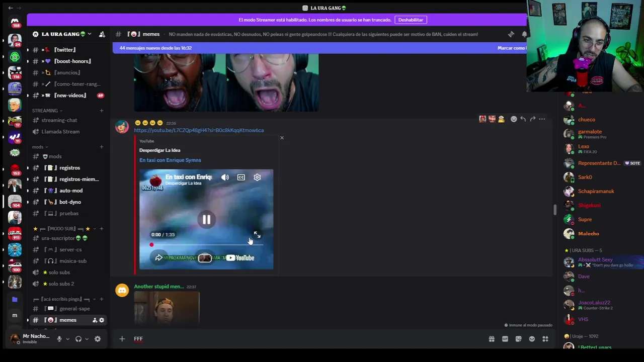This screenshot has height=362, width=644.
Task: Send a gift icon in message bar
Action: (x=492, y=339)
